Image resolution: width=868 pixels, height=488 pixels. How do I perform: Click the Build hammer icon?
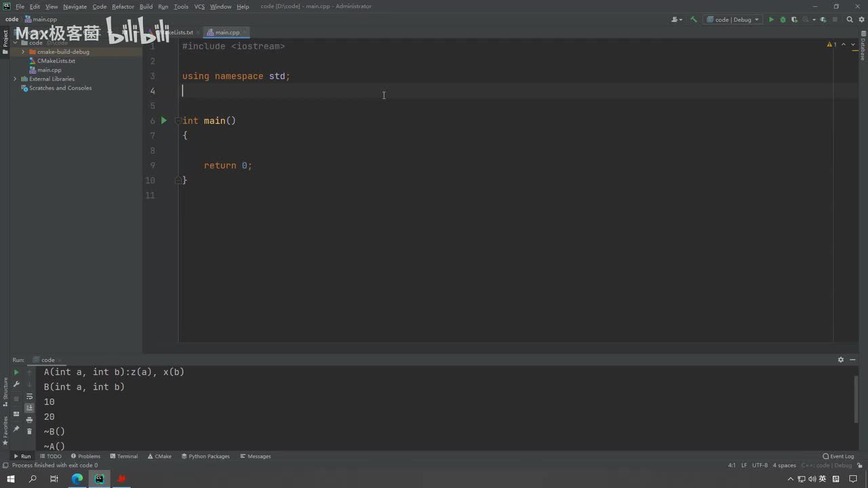pyautogui.click(x=693, y=20)
